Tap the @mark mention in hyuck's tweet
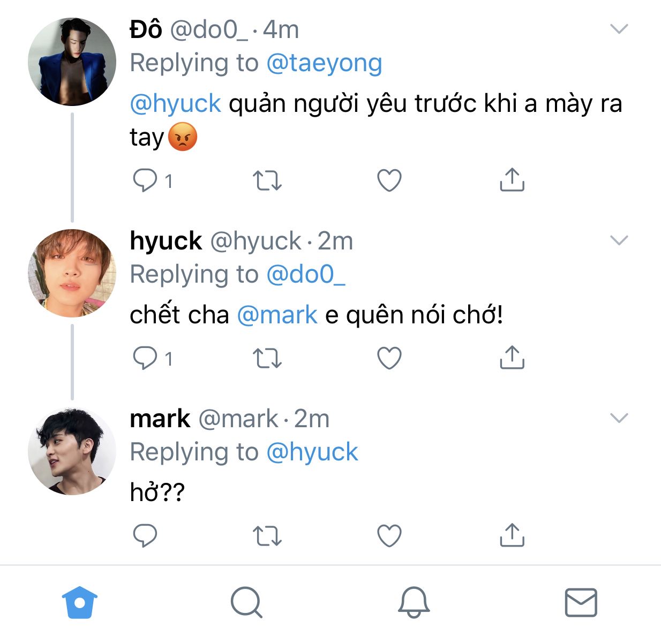Viewport: 661px width, 644px height. coord(277,315)
